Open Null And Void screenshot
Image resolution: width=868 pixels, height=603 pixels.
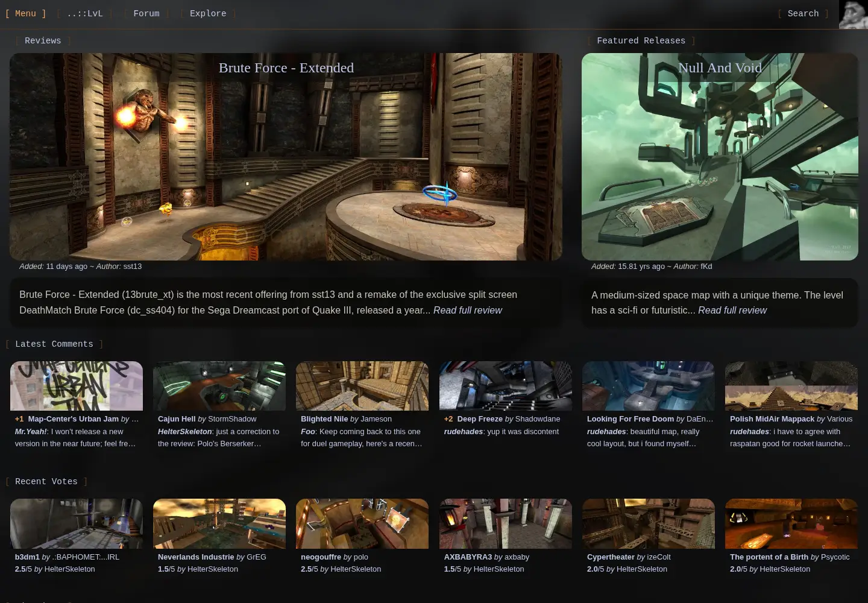(x=720, y=157)
